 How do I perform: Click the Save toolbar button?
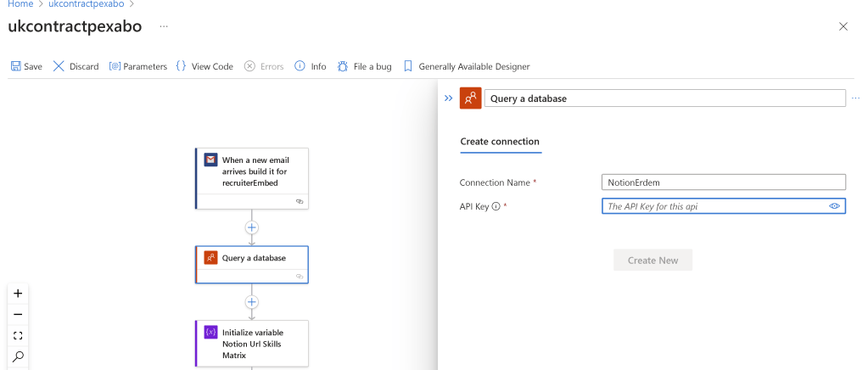(x=26, y=66)
